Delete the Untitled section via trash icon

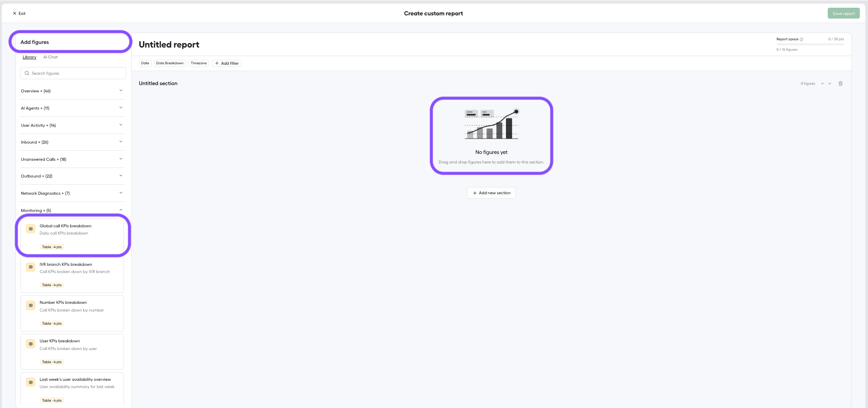840,84
